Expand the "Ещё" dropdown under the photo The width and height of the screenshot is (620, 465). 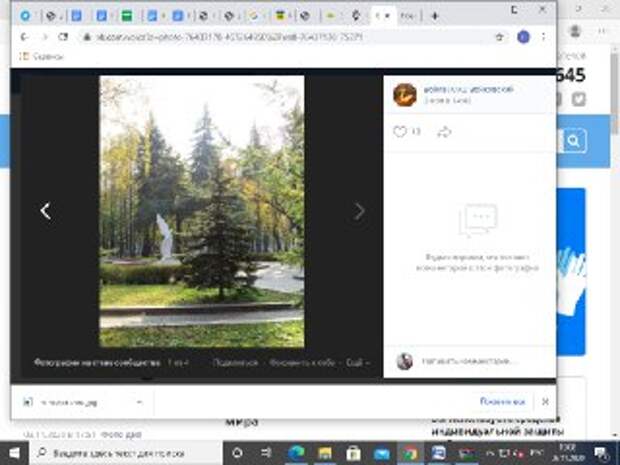(x=357, y=363)
